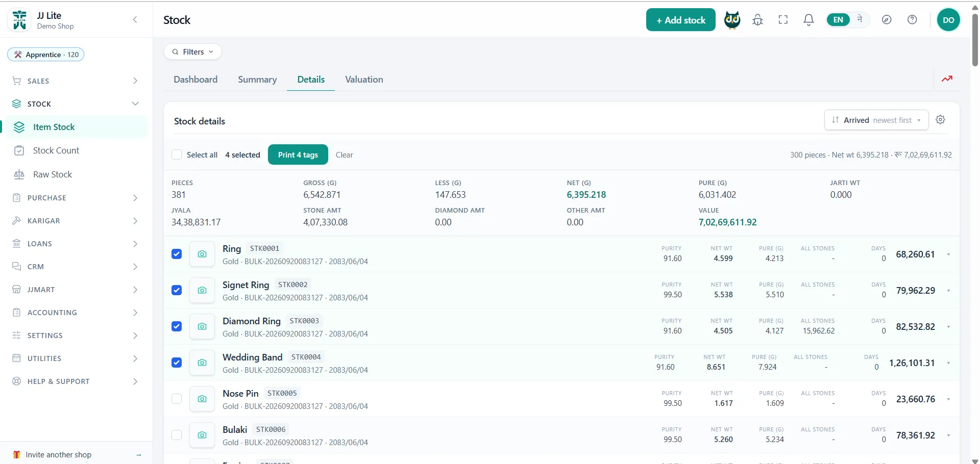Clear the current selection
980x464 pixels.
tap(344, 155)
